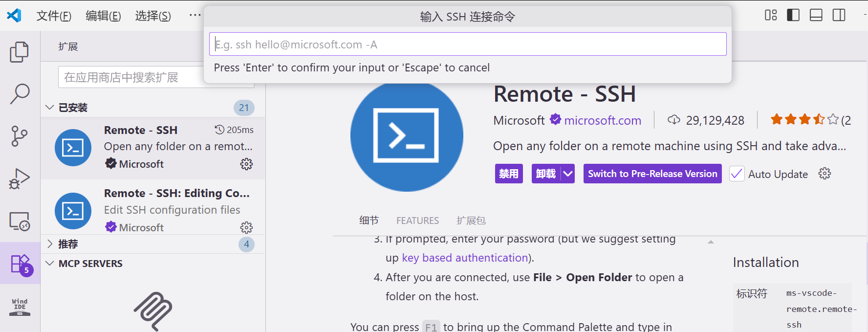Collapse the 已安装 section
The width and height of the screenshot is (868, 332).
coord(49,107)
